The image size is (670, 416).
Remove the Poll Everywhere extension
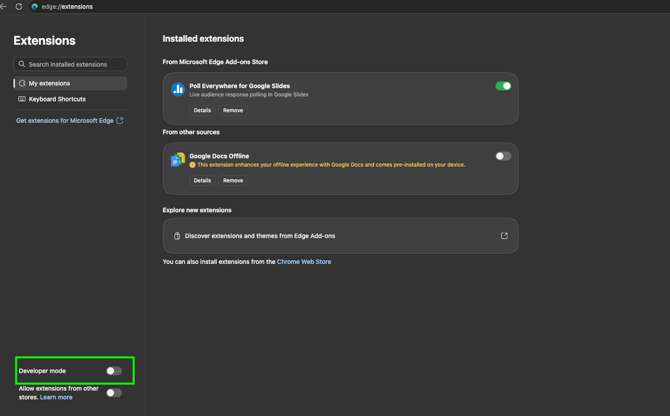pyautogui.click(x=233, y=110)
